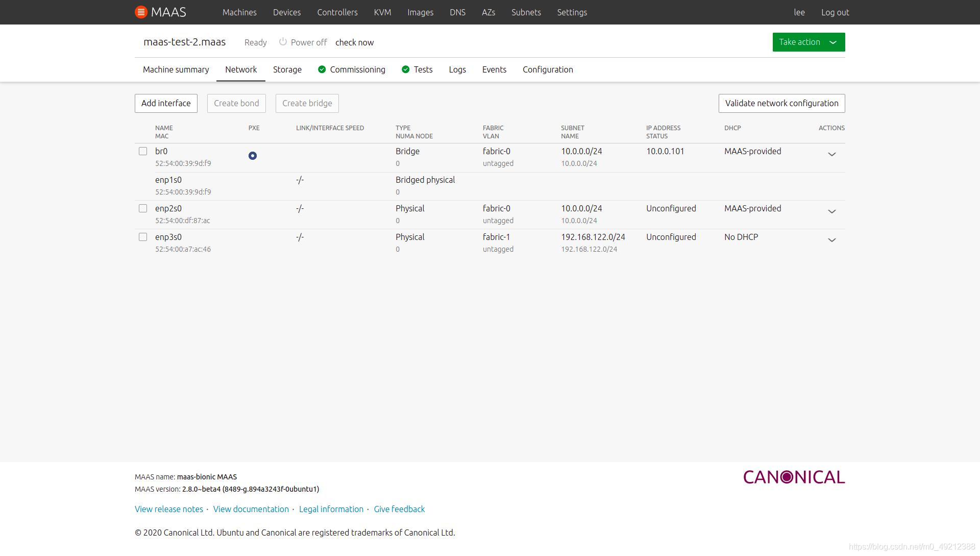Click the PXE boot indicator icon for br0
The image size is (980, 556).
click(x=253, y=156)
